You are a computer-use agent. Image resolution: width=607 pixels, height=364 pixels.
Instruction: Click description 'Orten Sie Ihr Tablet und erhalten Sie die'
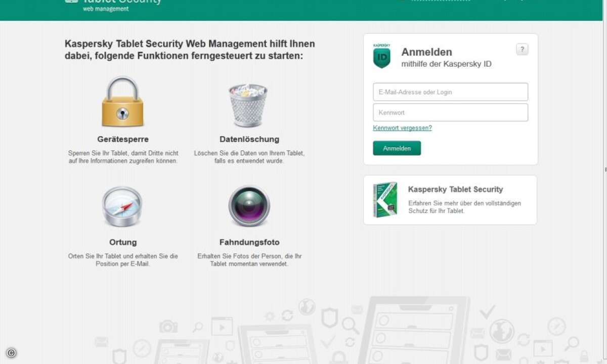coord(123,256)
